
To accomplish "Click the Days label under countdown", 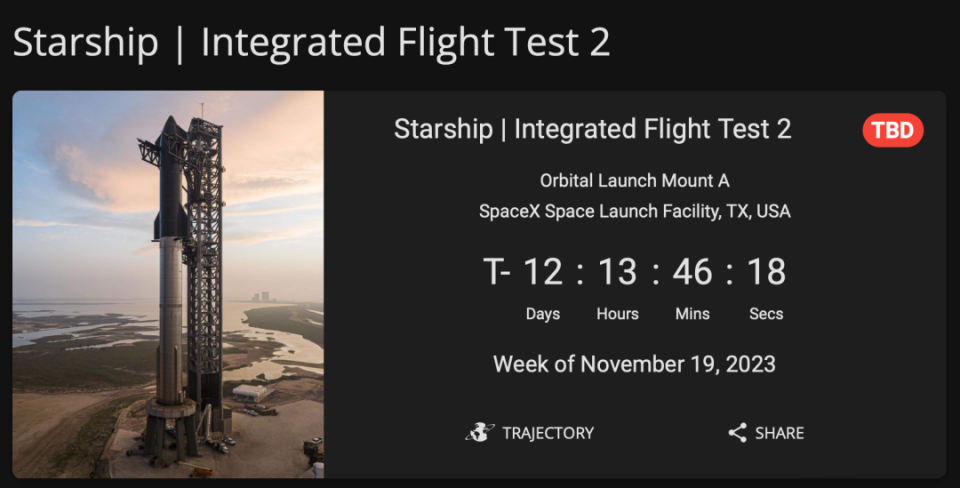I will click(x=543, y=314).
